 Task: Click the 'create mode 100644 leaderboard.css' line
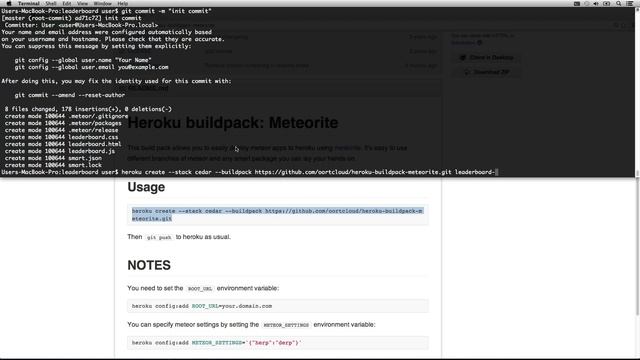(61, 137)
